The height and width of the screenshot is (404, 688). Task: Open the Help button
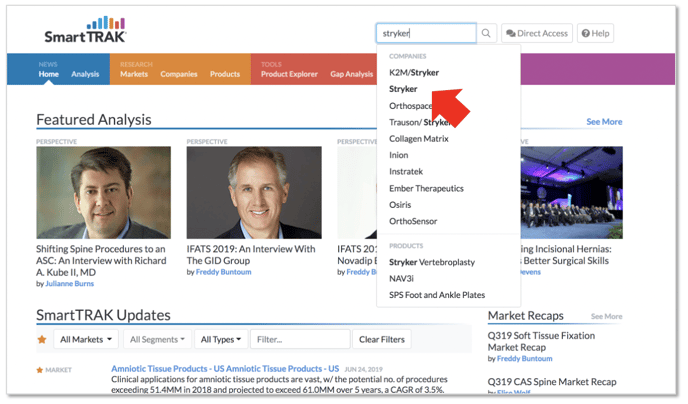595,33
